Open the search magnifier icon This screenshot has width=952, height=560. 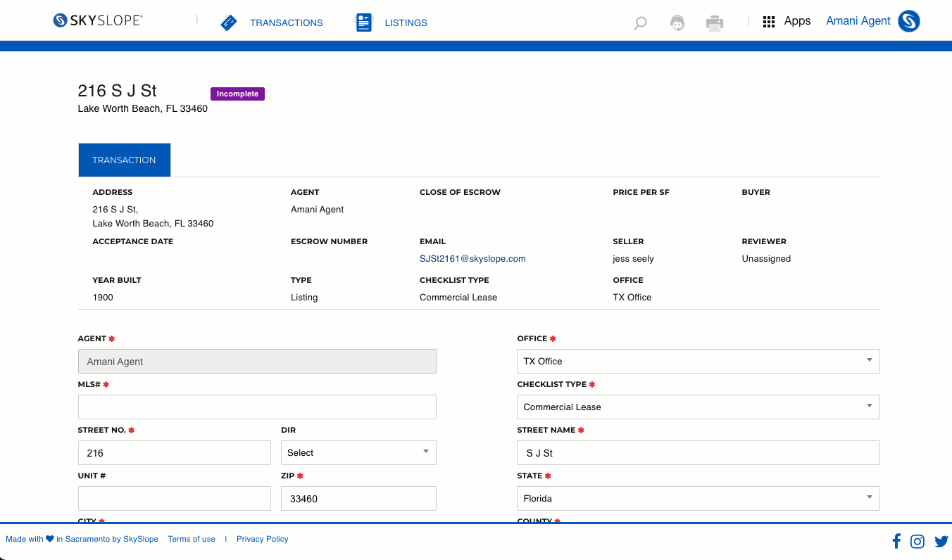coord(640,23)
